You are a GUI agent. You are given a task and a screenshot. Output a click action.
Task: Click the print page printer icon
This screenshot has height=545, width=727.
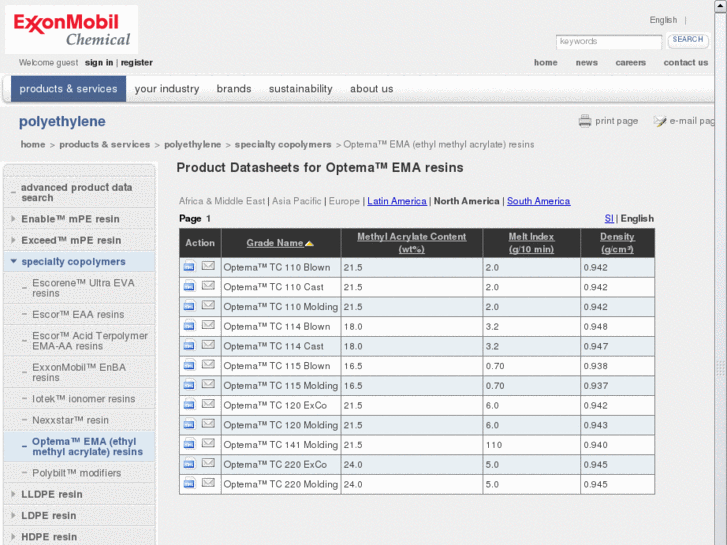585,121
